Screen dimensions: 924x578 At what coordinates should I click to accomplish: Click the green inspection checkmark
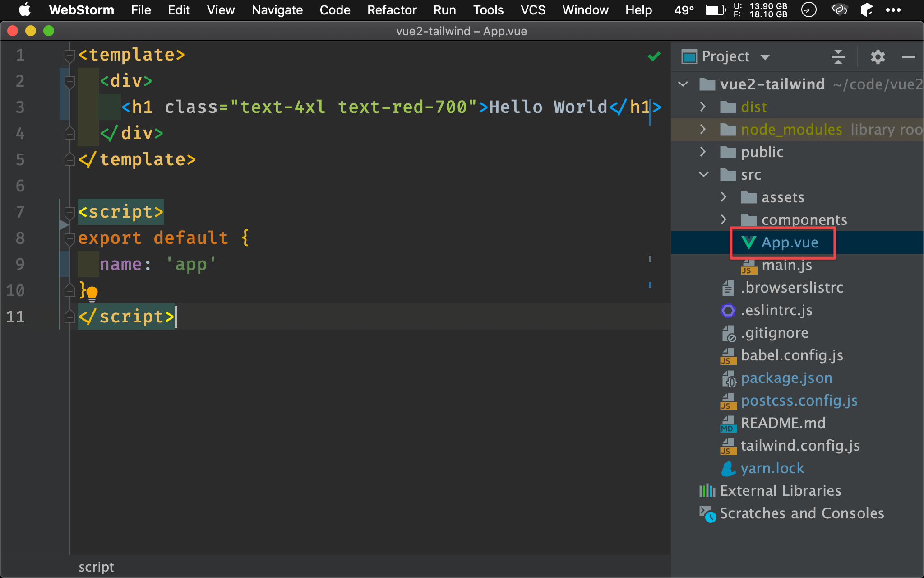(654, 56)
